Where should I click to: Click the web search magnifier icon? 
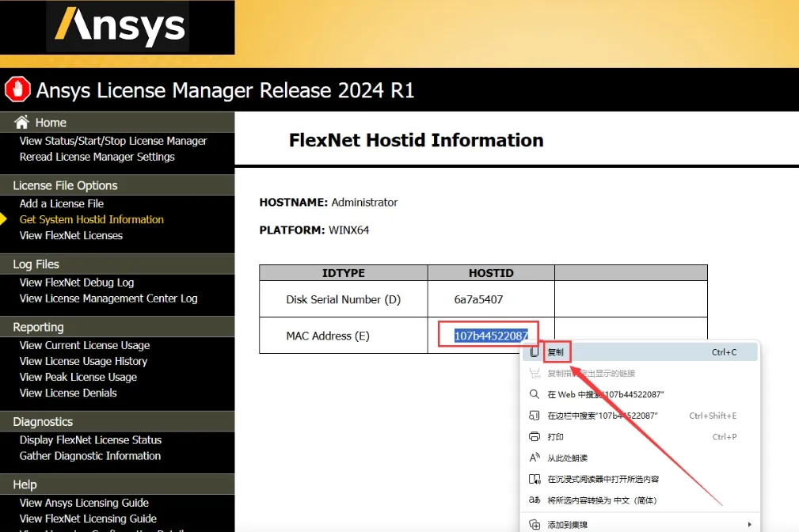pos(534,394)
